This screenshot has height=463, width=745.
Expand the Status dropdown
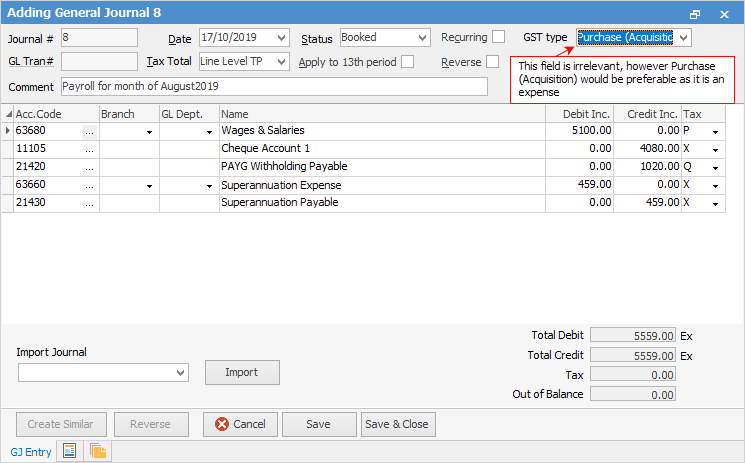coord(421,37)
